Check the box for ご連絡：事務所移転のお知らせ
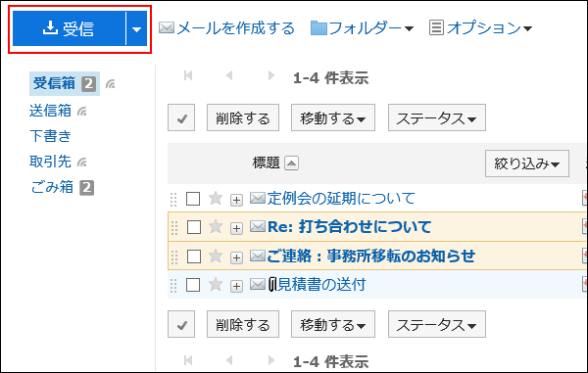The image size is (588, 373). pos(193,256)
